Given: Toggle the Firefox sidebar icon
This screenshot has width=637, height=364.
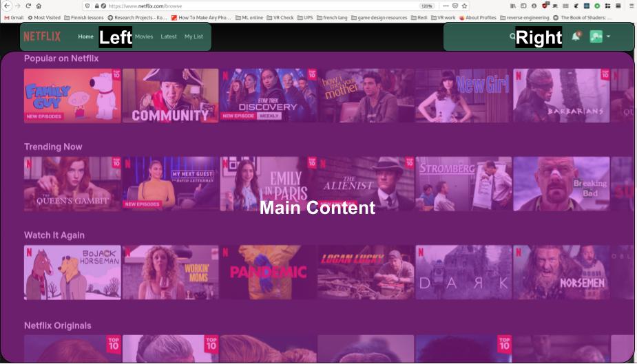Looking at the screenshot, I should pos(523,6).
